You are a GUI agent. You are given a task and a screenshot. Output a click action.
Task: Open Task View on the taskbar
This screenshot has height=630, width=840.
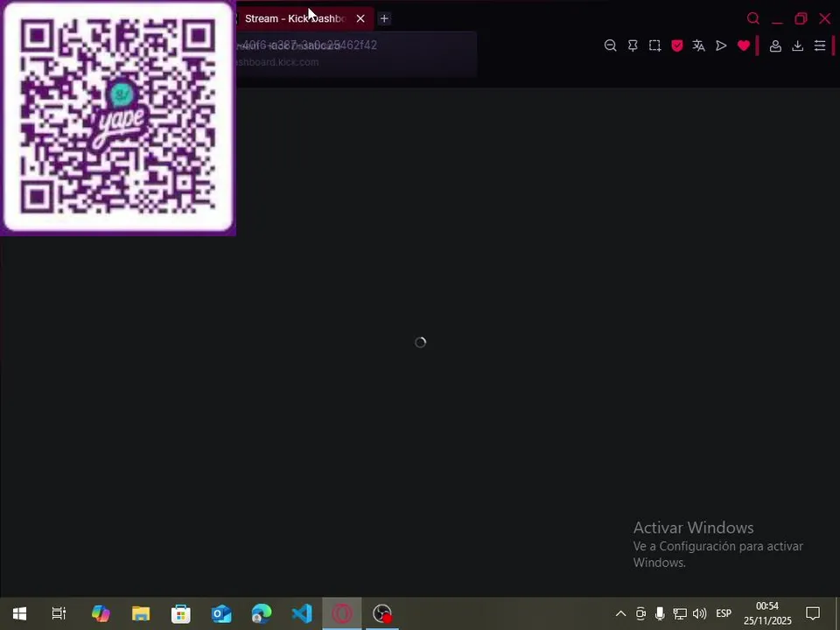[x=59, y=613]
